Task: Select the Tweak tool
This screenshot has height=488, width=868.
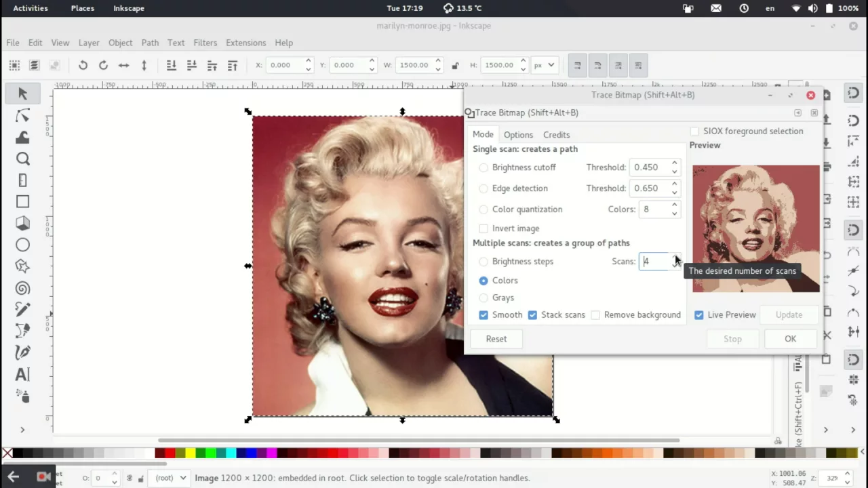Action: 22,138
